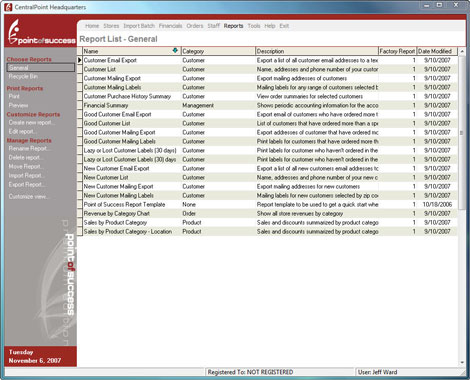The height and width of the screenshot is (380, 470).
Task: Open the Recycle Bin reports list
Action: pyautogui.click(x=23, y=76)
